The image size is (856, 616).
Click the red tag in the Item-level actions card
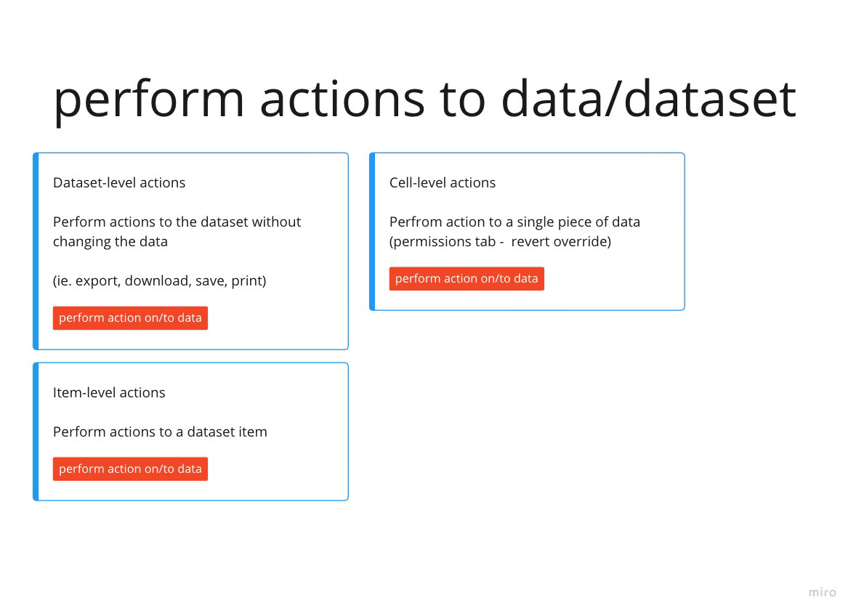tap(130, 469)
